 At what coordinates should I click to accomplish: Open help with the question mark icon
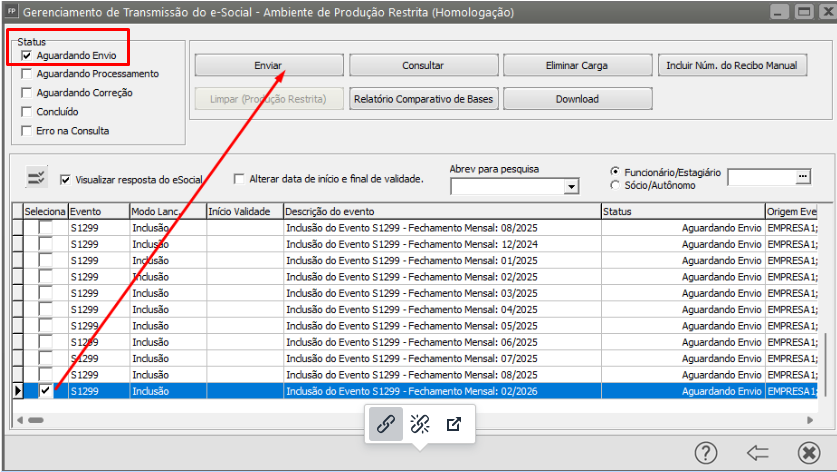(706, 453)
